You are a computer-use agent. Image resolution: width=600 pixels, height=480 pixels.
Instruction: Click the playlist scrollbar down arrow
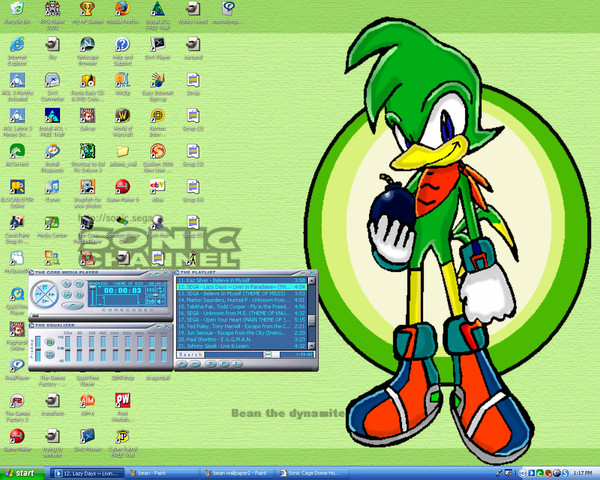click(x=311, y=346)
